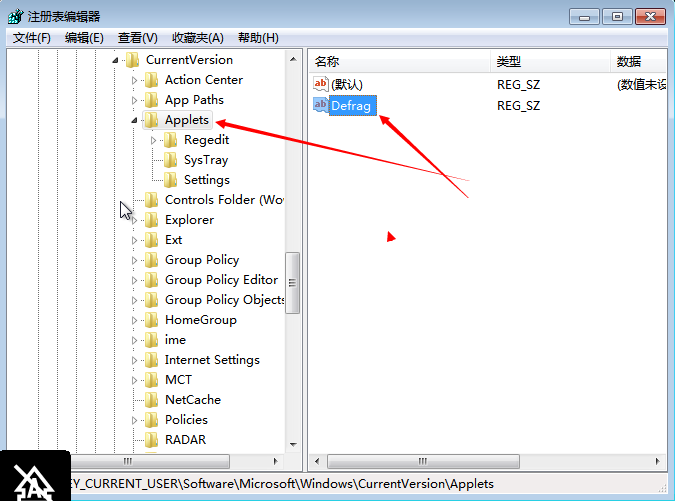Expand the Action Center key
Screen dimensions: 675x501
click(134, 80)
